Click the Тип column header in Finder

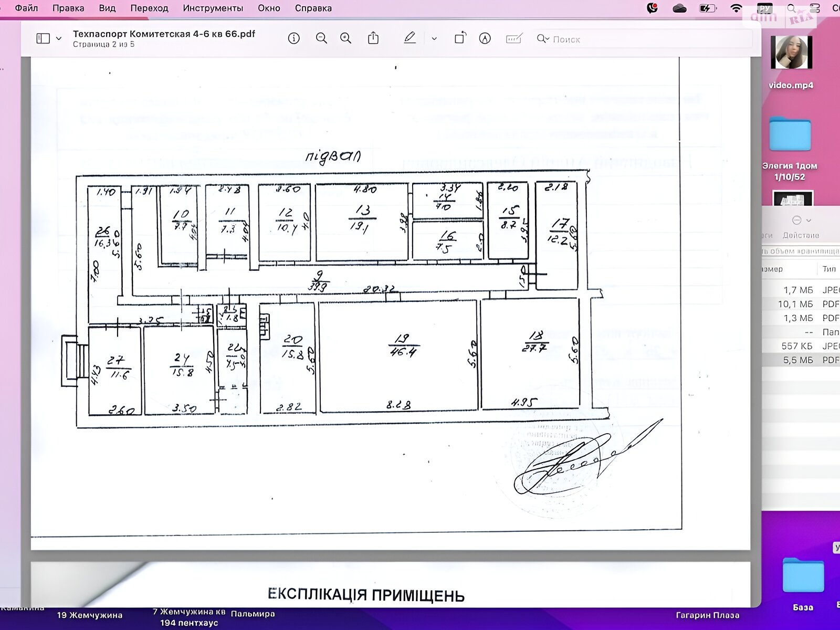point(829,269)
